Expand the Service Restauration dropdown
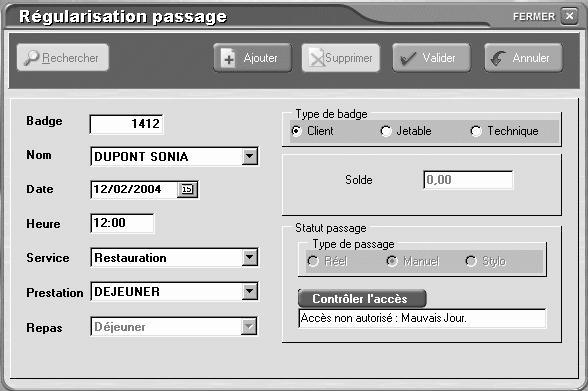Screen dimensions: 588x391 tap(250, 258)
